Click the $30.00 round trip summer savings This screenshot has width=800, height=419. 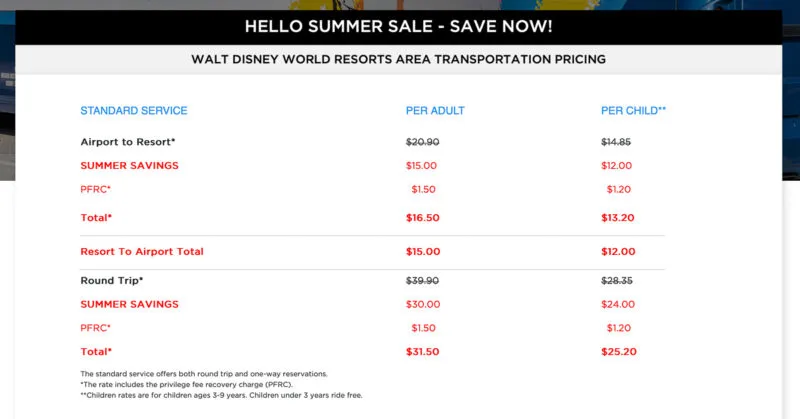[423, 304]
